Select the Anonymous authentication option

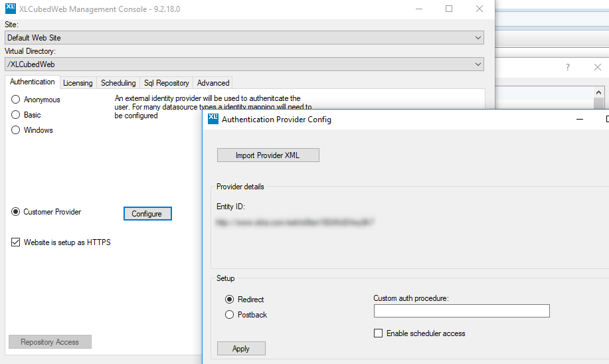click(16, 100)
